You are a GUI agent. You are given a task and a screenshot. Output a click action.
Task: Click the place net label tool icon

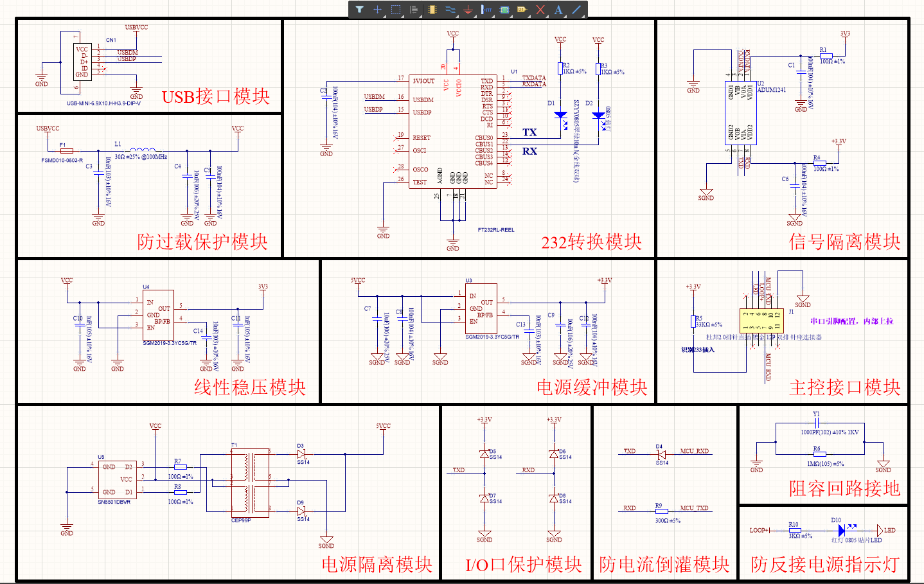(x=486, y=10)
